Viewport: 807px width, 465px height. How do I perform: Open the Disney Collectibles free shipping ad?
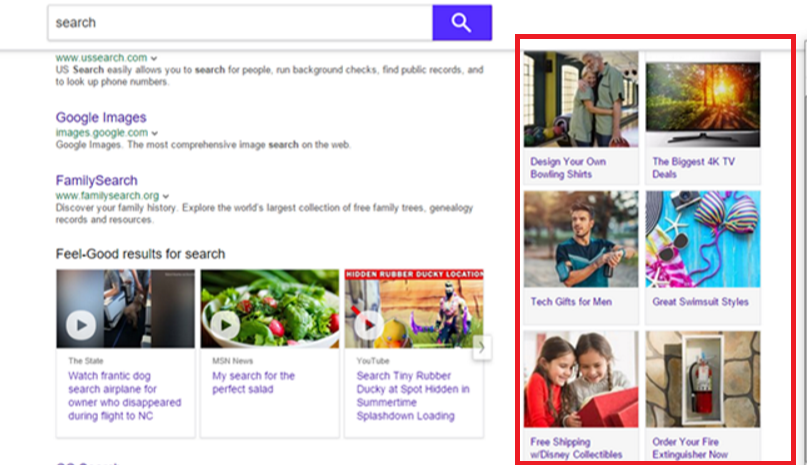click(x=575, y=448)
